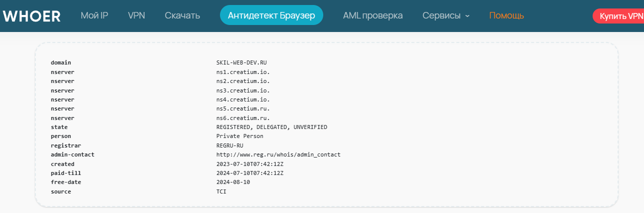This screenshot has width=644, height=213.
Task: Click registrar value REGRU-RU
Action: point(230,145)
